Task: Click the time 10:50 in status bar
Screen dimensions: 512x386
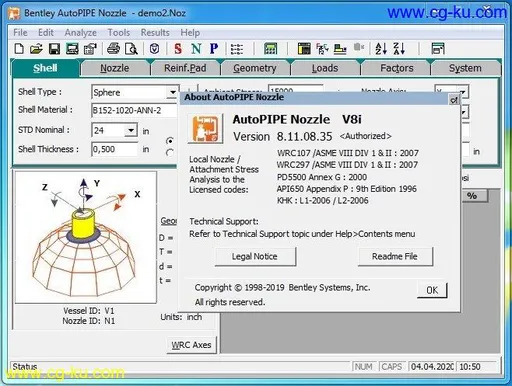Action: pyautogui.click(x=470, y=367)
